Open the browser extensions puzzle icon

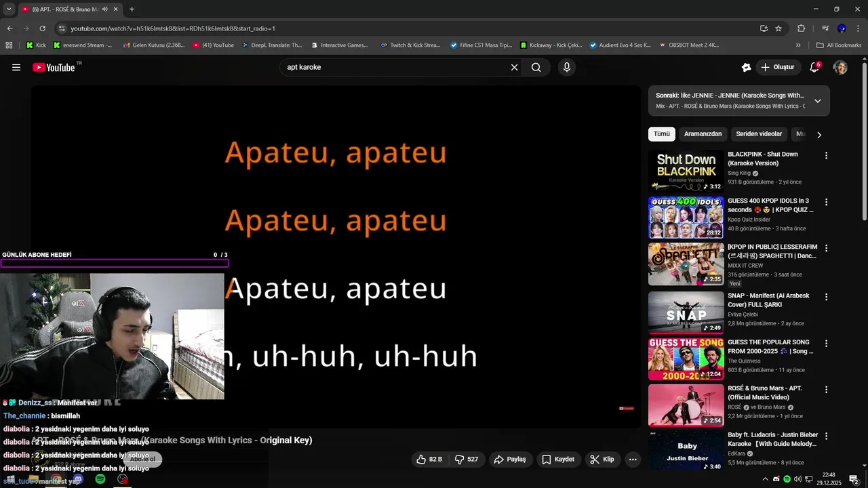pyautogui.click(x=802, y=28)
